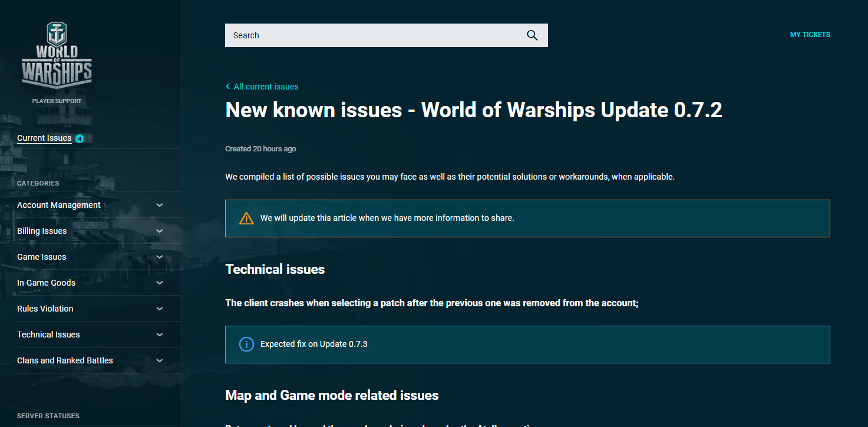Expand the Game Issues chevron
The width and height of the screenshot is (868, 427).
point(159,257)
